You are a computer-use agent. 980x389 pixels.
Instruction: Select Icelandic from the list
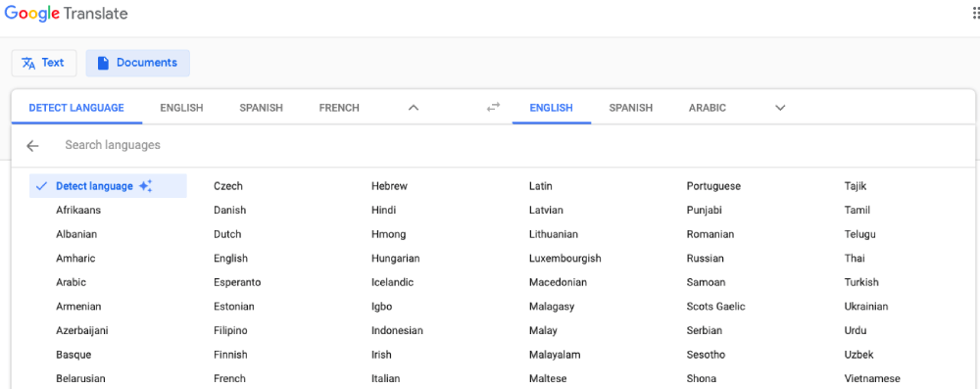[393, 282]
